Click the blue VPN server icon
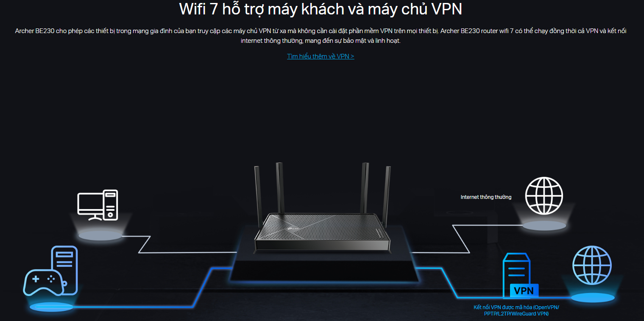The height and width of the screenshot is (321, 644). pyautogui.click(x=516, y=274)
